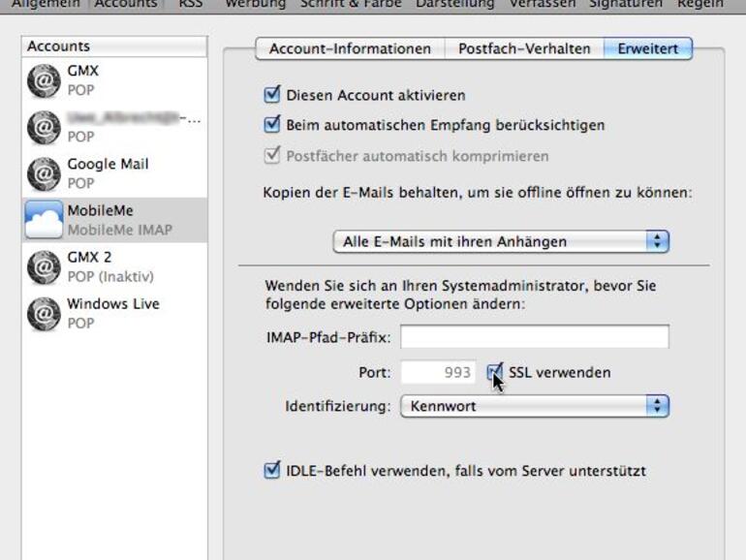Click the blurred-name POP account icon
Viewport: 746px width, 560px height.
44,128
